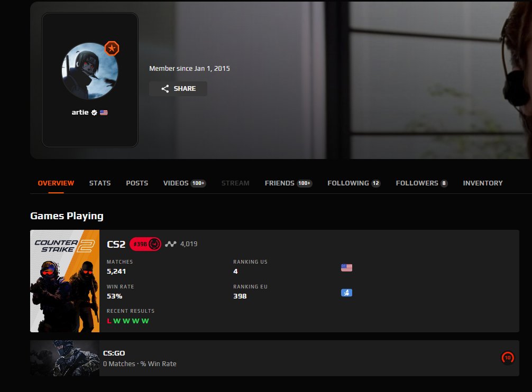The height and width of the screenshot is (392, 532).
Task: Click the Ranking EU value 398
Action: [240, 296]
